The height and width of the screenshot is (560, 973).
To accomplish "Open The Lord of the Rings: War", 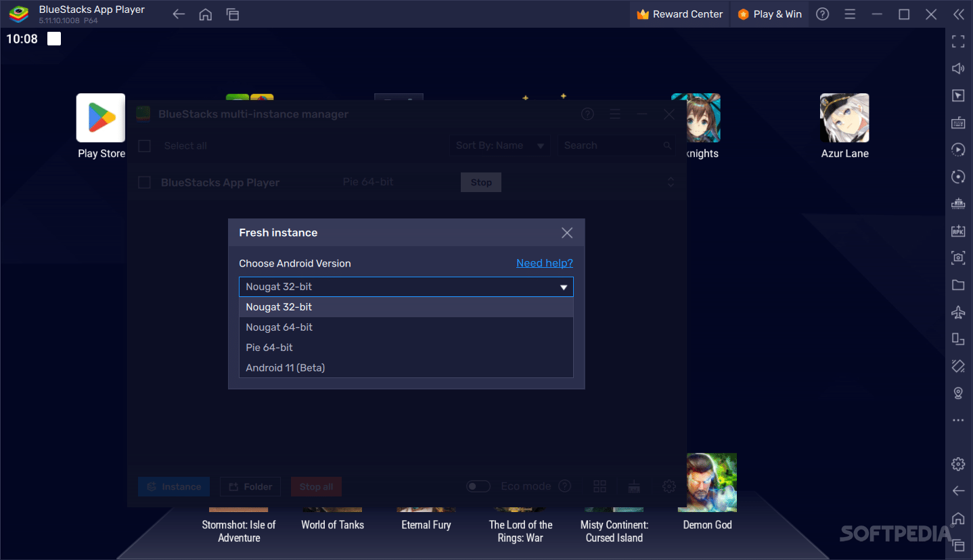I will click(x=521, y=532).
